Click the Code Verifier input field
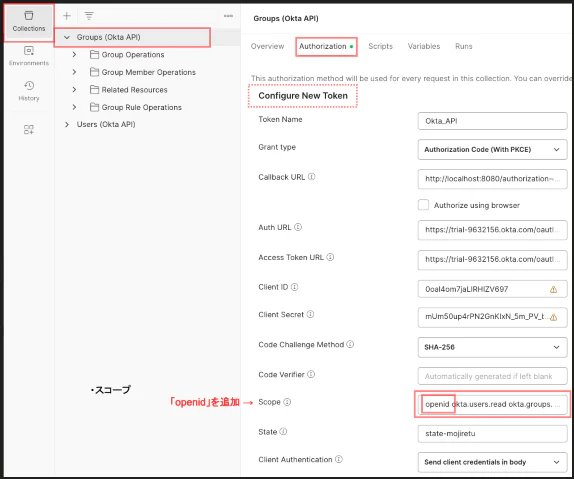574x479 pixels. 492,376
